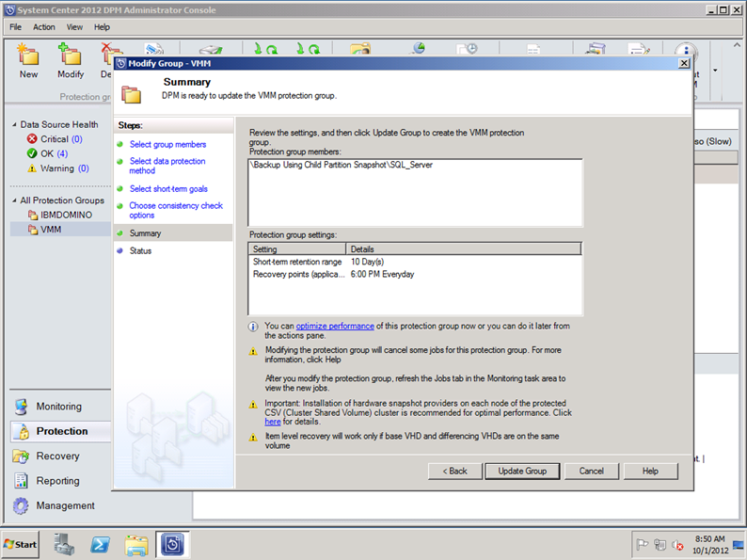This screenshot has height=560, width=747.
Task: Open the Protection workspace
Action: coord(60,431)
